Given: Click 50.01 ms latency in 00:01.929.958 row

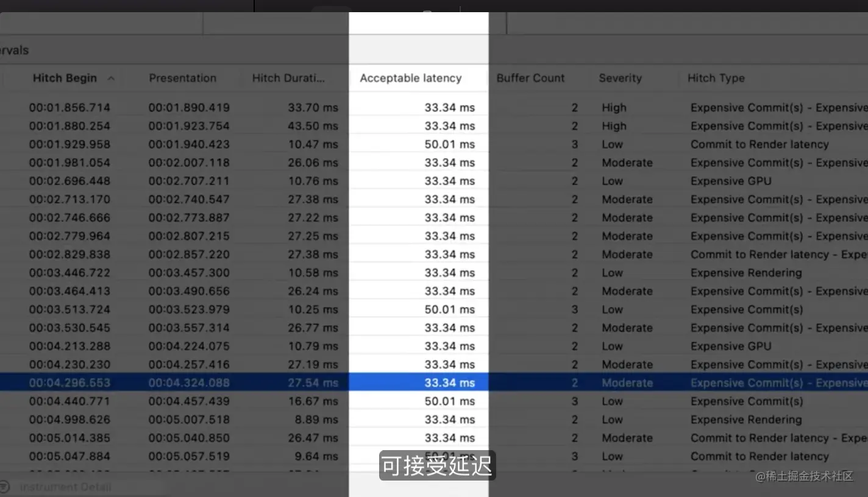Looking at the screenshot, I should [450, 144].
